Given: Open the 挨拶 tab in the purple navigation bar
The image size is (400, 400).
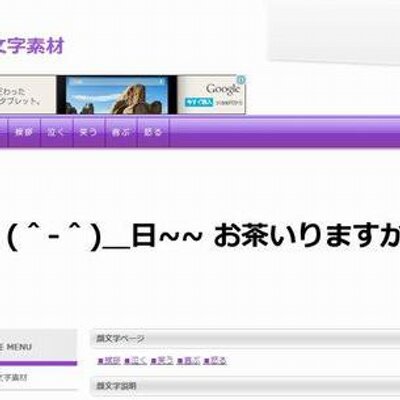Looking at the screenshot, I should 24,132.
